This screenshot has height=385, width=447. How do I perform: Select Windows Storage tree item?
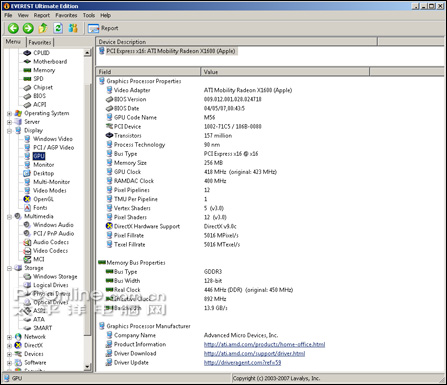pyautogui.click(x=55, y=276)
